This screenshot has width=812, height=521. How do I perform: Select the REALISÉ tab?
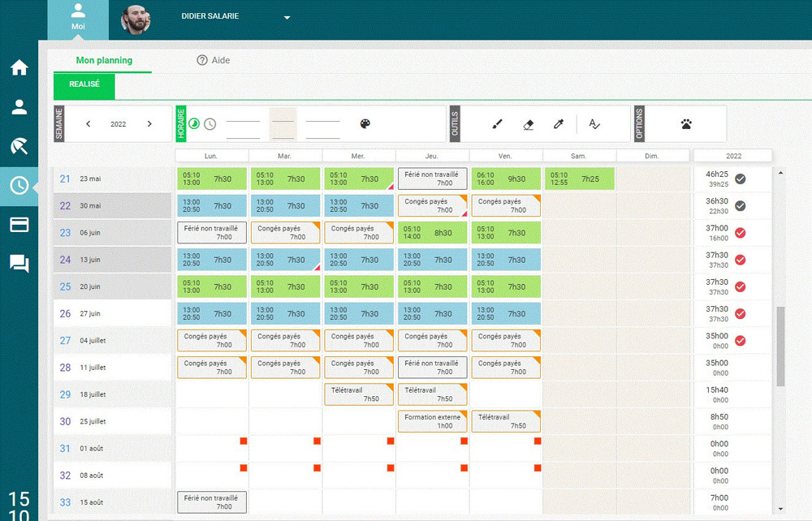coord(84,84)
